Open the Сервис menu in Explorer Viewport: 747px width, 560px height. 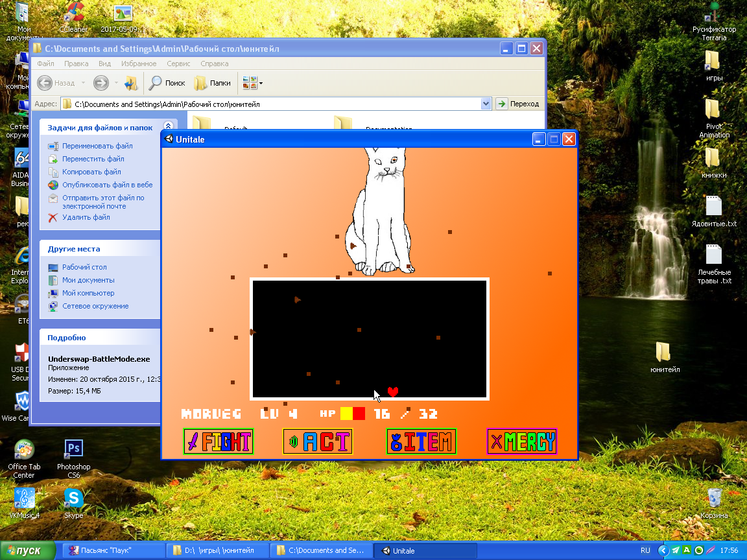click(179, 64)
